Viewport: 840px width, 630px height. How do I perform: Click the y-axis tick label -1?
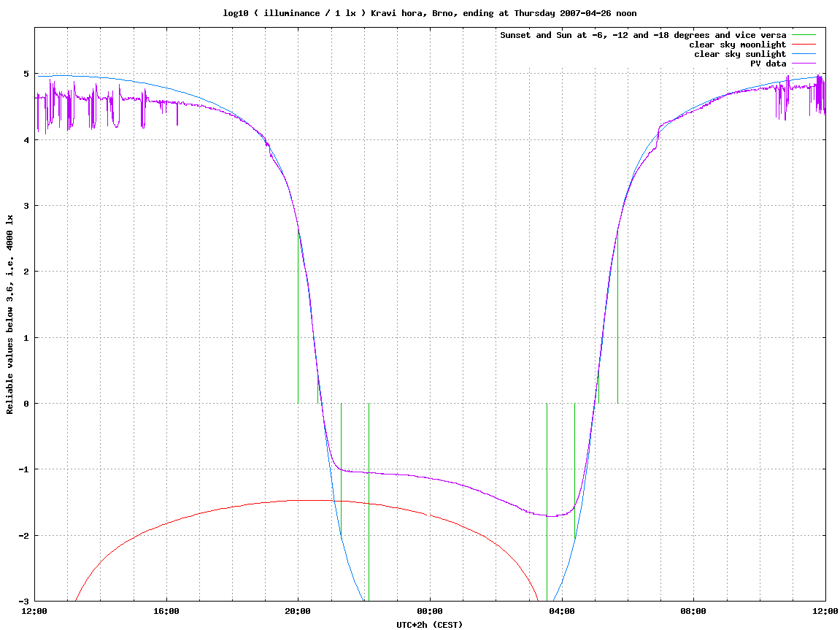24,469
